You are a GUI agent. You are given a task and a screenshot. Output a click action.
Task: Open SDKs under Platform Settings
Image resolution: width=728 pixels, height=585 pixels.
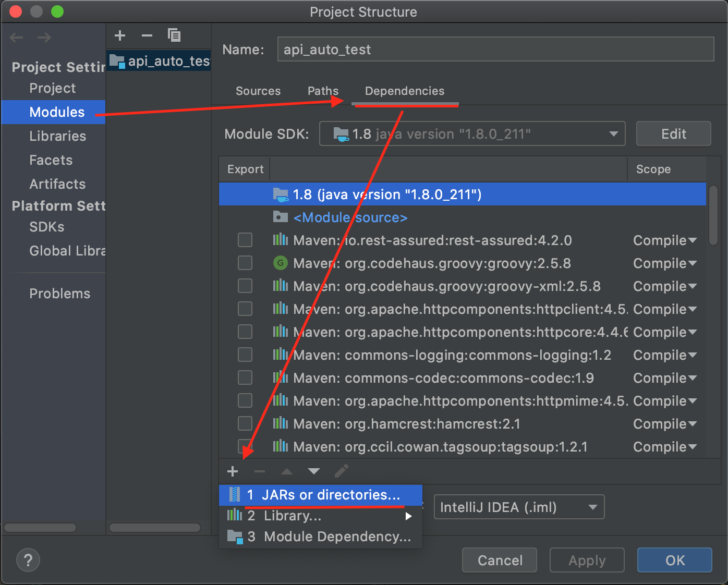tap(47, 227)
